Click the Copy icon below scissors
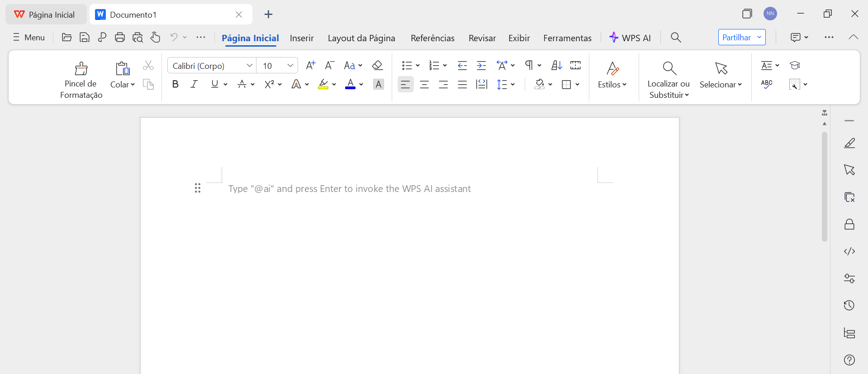Image resolution: width=868 pixels, height=374 pixels. [148, 84]
